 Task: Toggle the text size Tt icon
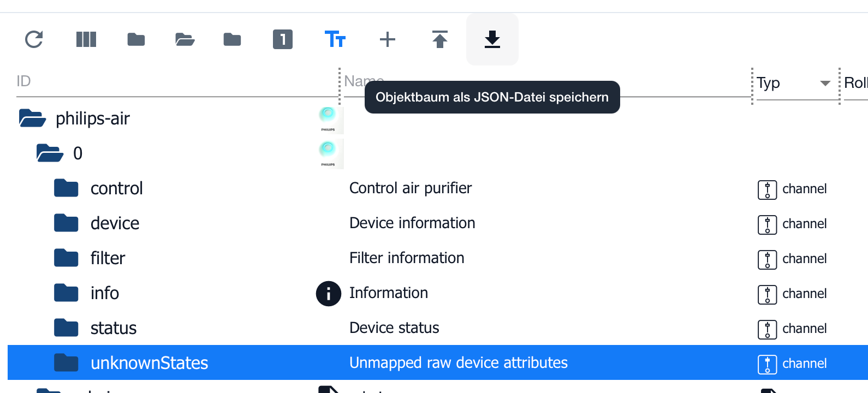335,39
